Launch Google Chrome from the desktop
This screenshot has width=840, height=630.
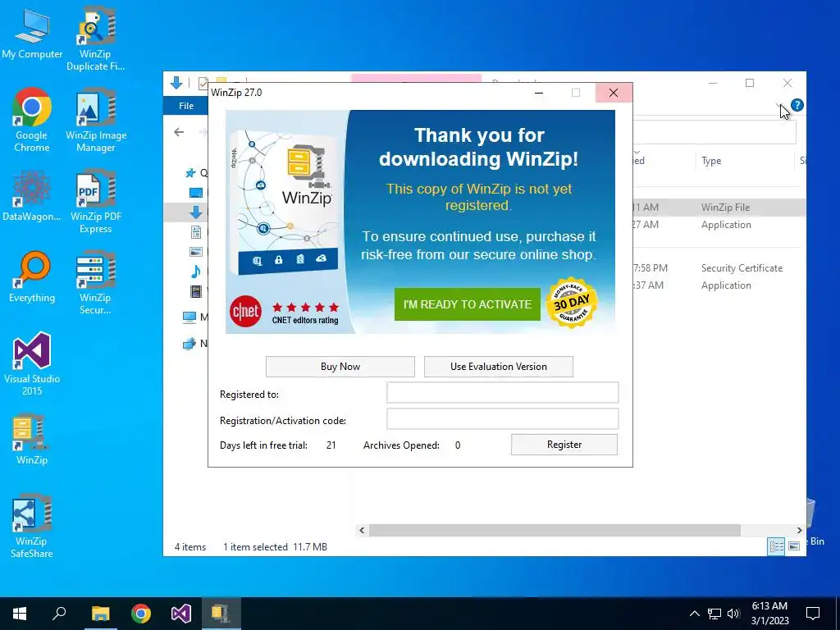pyautogui.click(x=32, y=119)
